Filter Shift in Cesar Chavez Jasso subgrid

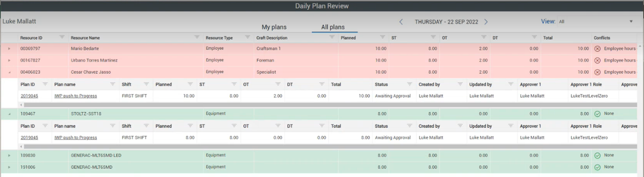pyautogui.click(x=146, y=84)
